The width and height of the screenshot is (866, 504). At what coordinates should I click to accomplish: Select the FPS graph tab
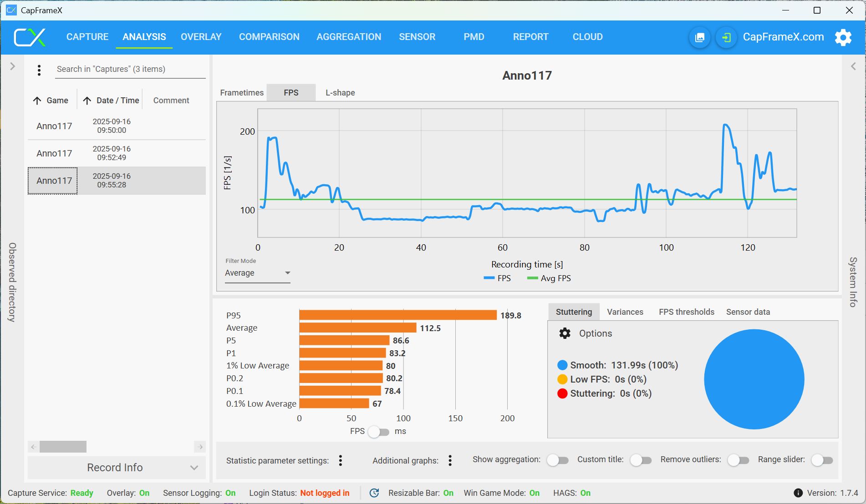click(x=291, y=93)
